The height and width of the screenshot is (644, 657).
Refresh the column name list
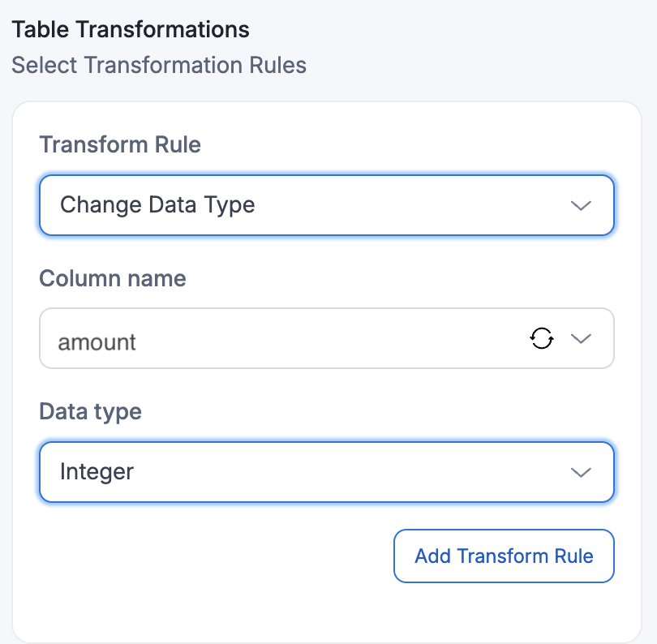coord(542,338)
